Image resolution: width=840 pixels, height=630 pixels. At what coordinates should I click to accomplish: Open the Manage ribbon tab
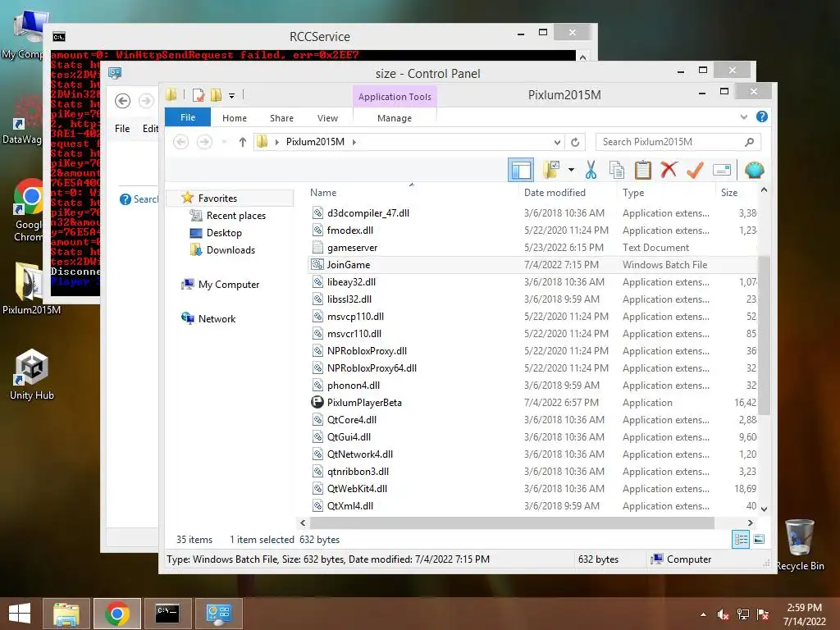(x=395, y=118)
